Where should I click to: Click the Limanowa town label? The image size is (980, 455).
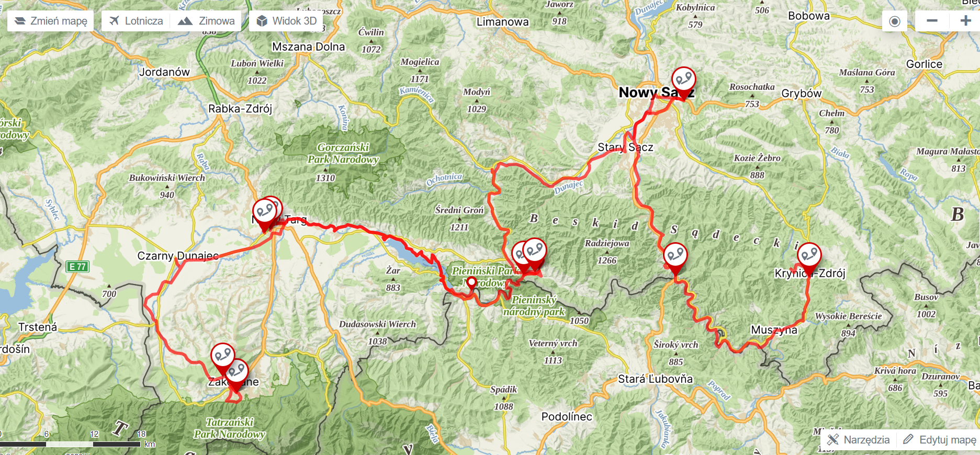(x=502, y=22)
